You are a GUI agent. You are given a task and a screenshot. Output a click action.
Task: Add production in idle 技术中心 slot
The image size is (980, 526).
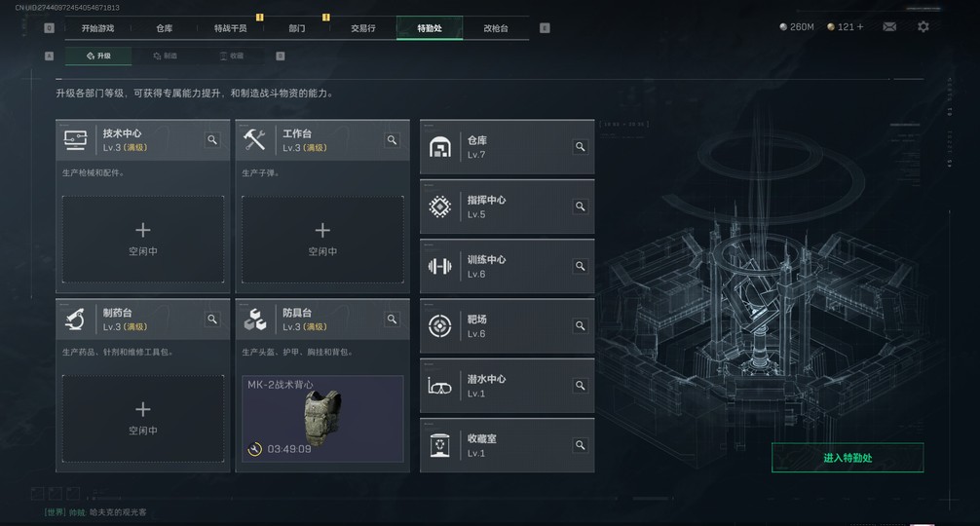coord(143,240)
